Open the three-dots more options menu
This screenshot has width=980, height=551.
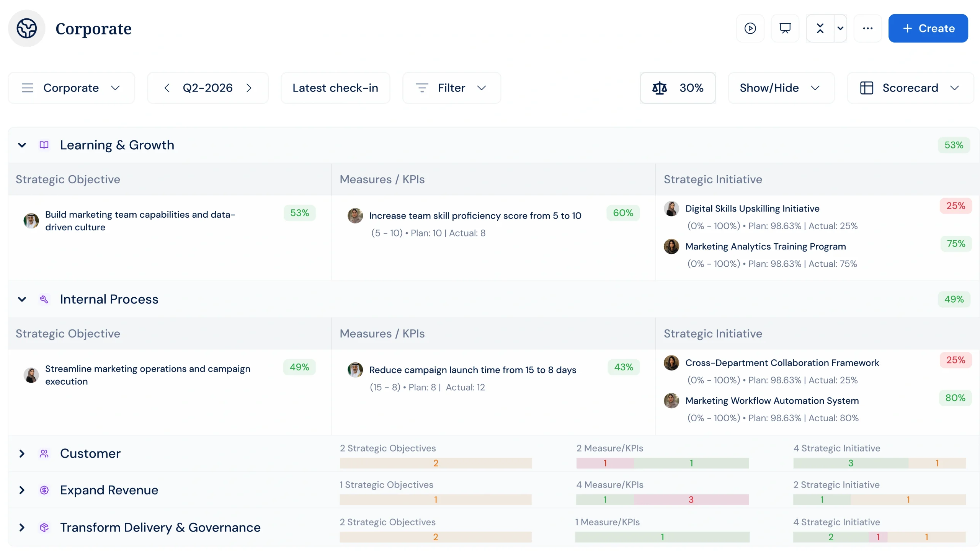click(x=867, y=28)
